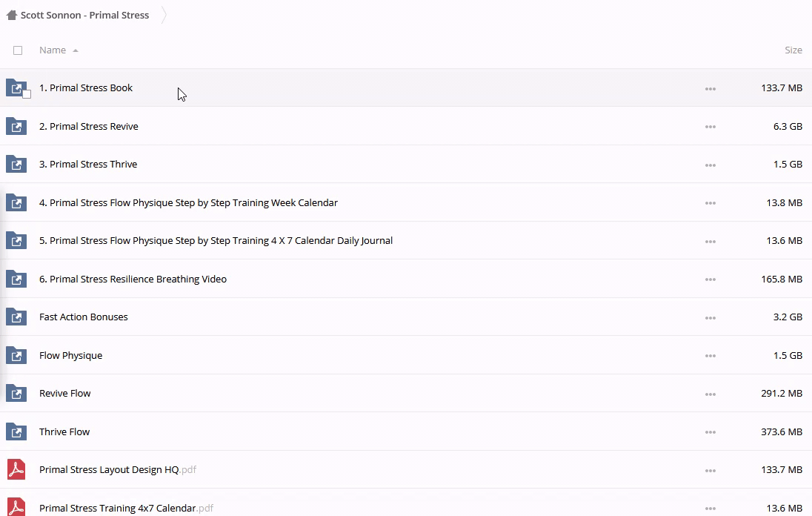Screen dimensions: 812x516
Task: Open more options for Primal Stress Thrive
Action: pos(710,165)
